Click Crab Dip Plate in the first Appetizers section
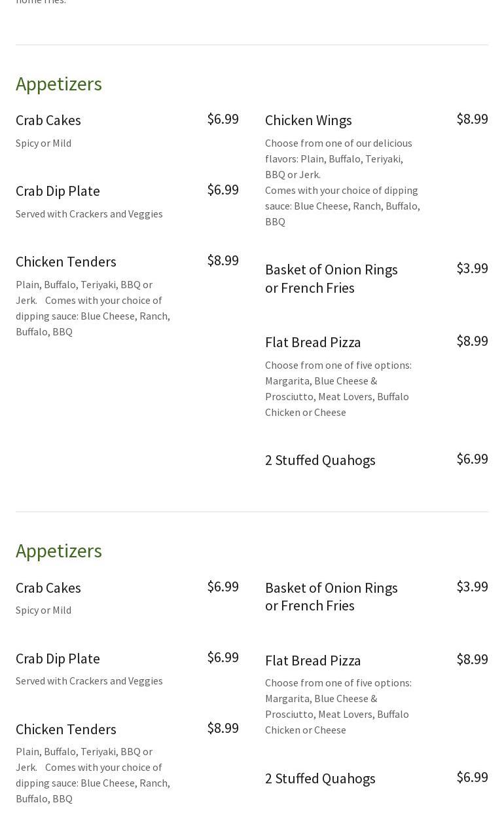The height and width of the screenshot is (839, 504). point(58,191)
